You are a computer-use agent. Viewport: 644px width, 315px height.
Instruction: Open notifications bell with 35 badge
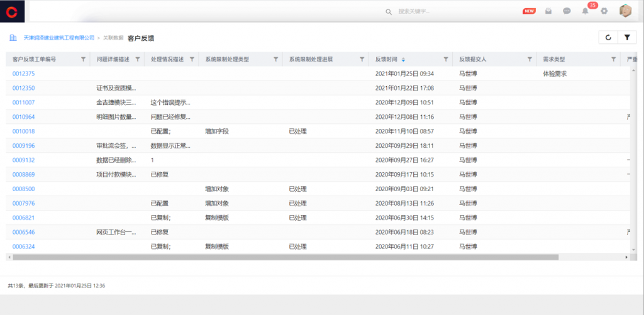click(586, 11)
